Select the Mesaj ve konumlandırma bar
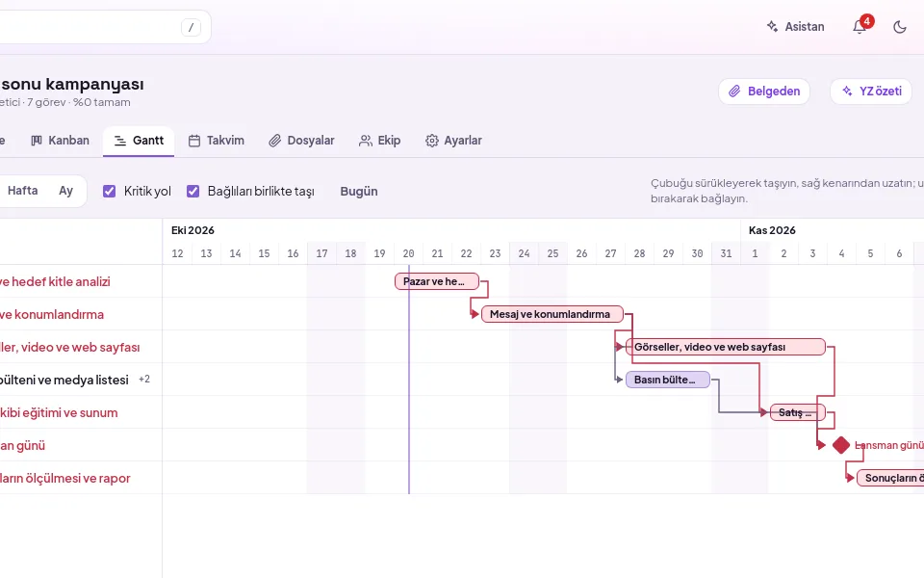 click(552, 314)
